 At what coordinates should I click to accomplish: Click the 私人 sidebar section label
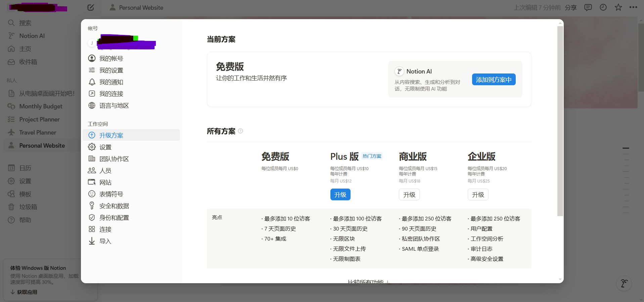pyautogui.click(x=11, y=80)
